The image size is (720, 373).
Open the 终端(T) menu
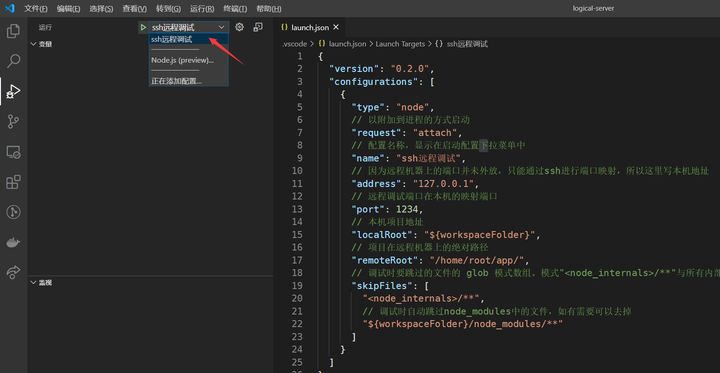(235, 9)
